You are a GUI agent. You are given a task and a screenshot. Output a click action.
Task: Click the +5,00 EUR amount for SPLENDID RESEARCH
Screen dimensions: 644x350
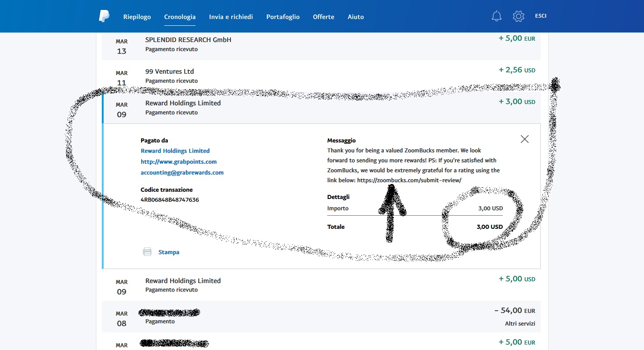pyautogui.click(x=517, y=38)
